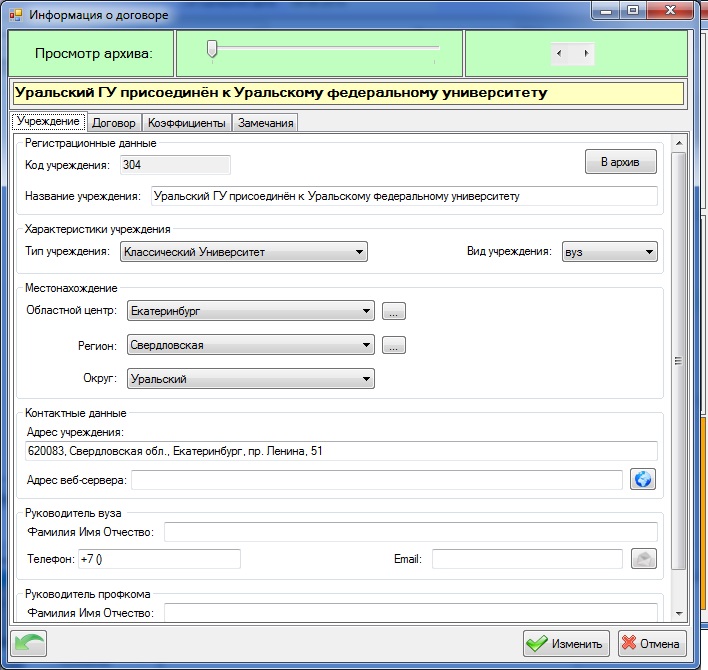Open web server address globe icon

[643, 479]
